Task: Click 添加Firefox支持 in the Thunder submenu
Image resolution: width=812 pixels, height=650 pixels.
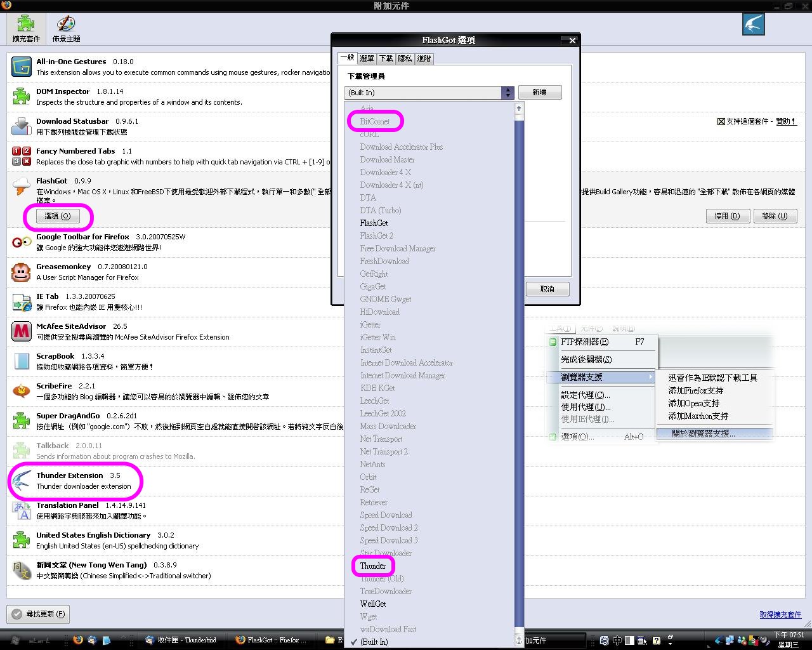Action: (696, 390)
